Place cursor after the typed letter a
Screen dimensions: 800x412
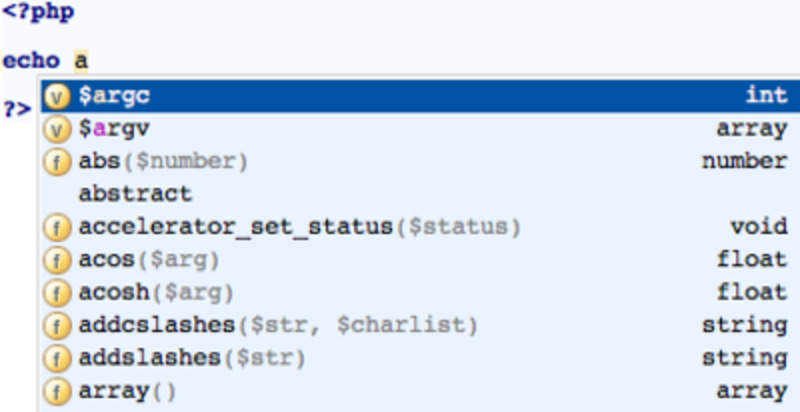89,60
